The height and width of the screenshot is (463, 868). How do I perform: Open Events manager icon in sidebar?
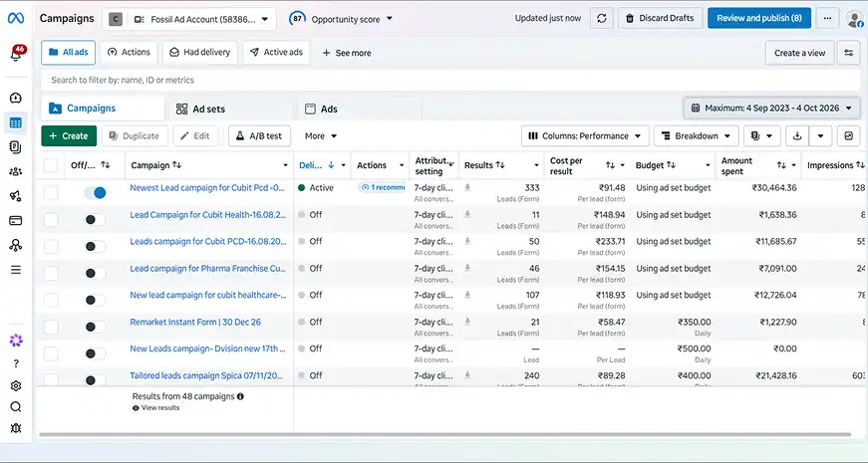click(x=16, y=245)
